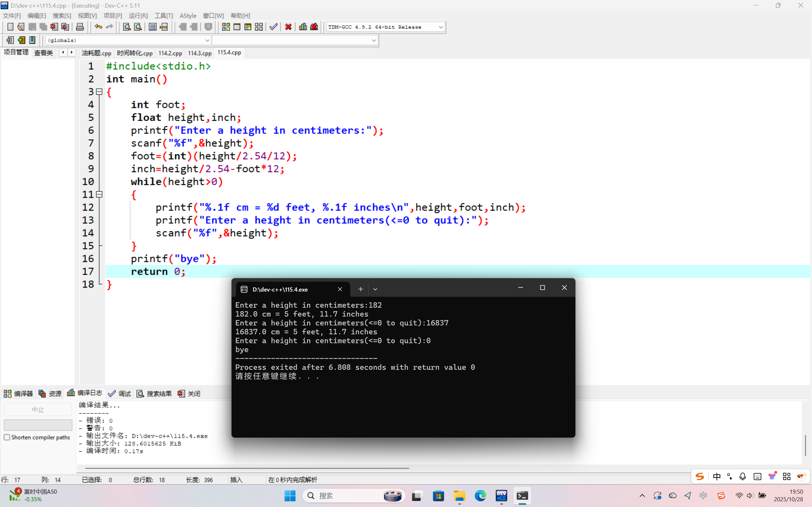This screenshot has width=812, height=507.
Task: Click the Compile (four colored squares) icon
Action: (x=226, y=27)
